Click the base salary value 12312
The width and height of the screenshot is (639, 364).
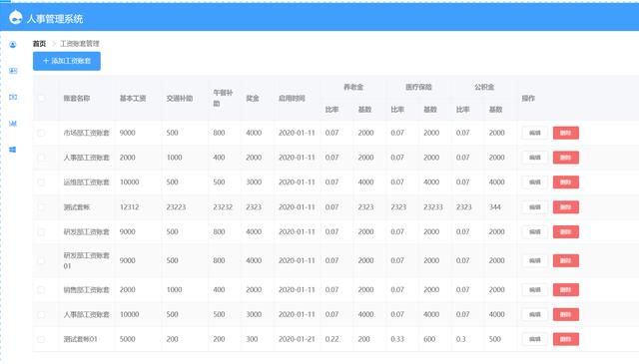coord(130,207)
